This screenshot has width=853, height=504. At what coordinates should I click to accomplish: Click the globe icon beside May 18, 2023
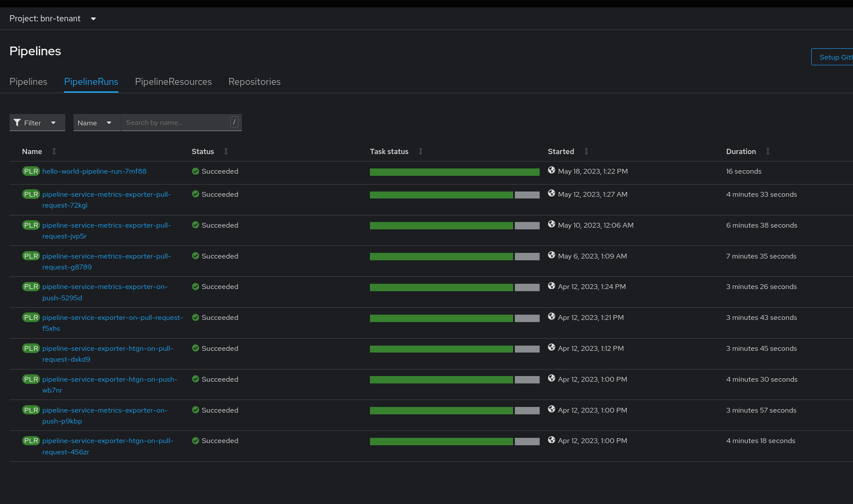point(551,171)
